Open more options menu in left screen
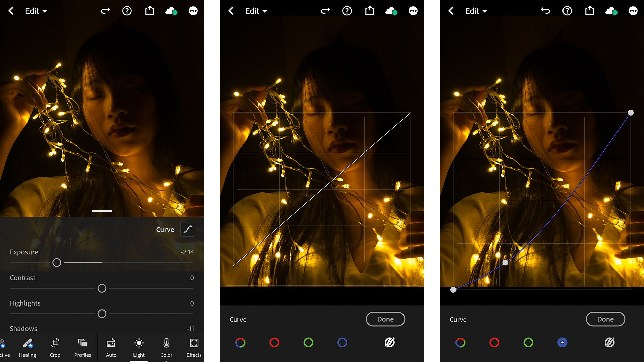644x362 pixels. click(193, 11)
